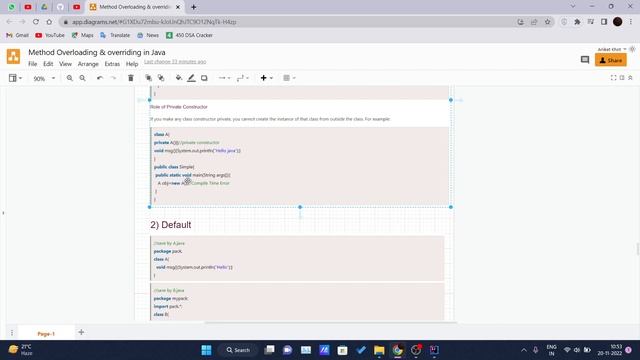Open the Arrange menu

[x=88, y=64]
